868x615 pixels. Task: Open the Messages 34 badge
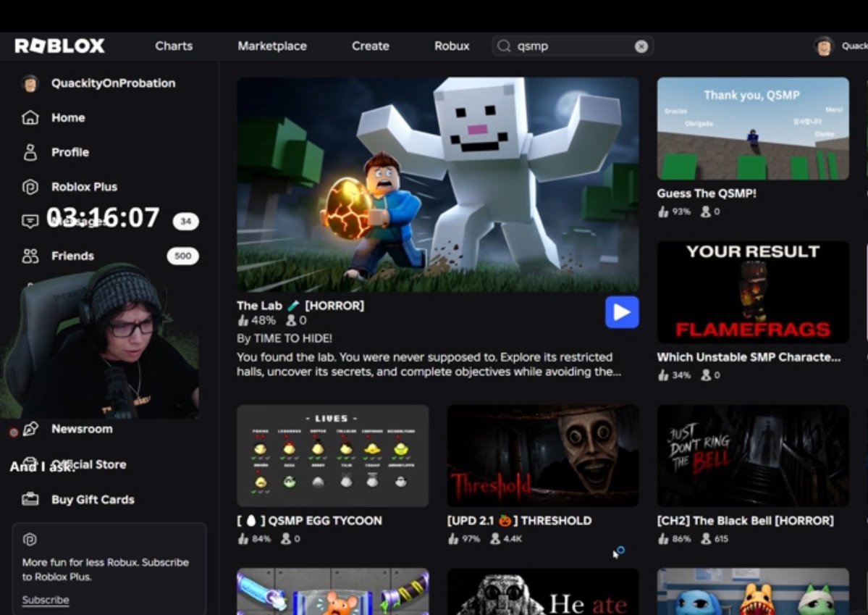(x=185, y=222)
